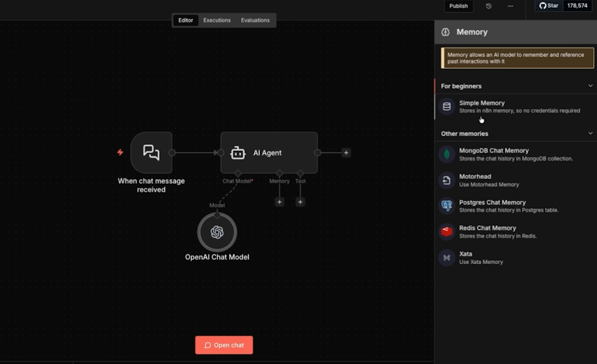Choose Xata memory by its title
The image size is (597, 364).
465,254
